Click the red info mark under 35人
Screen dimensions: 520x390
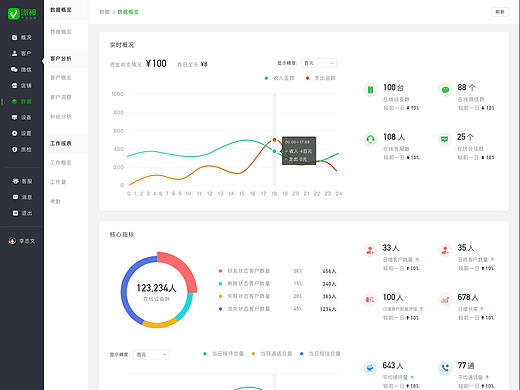pos(492,260)
